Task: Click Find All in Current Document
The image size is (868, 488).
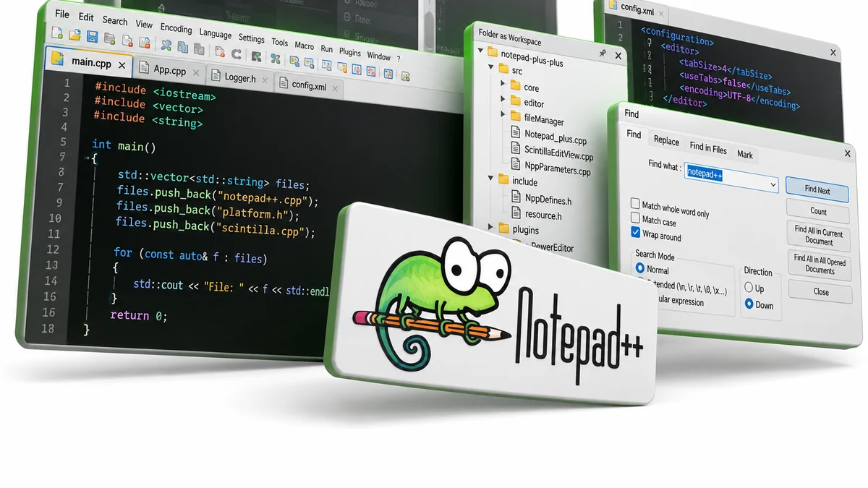Action: point(819,236)
